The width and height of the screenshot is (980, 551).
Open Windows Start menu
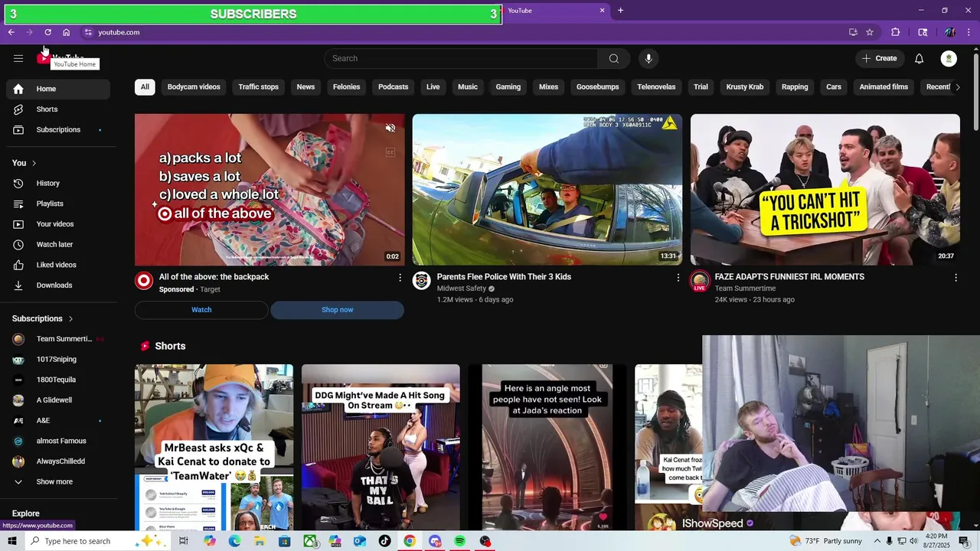(11, 541)
